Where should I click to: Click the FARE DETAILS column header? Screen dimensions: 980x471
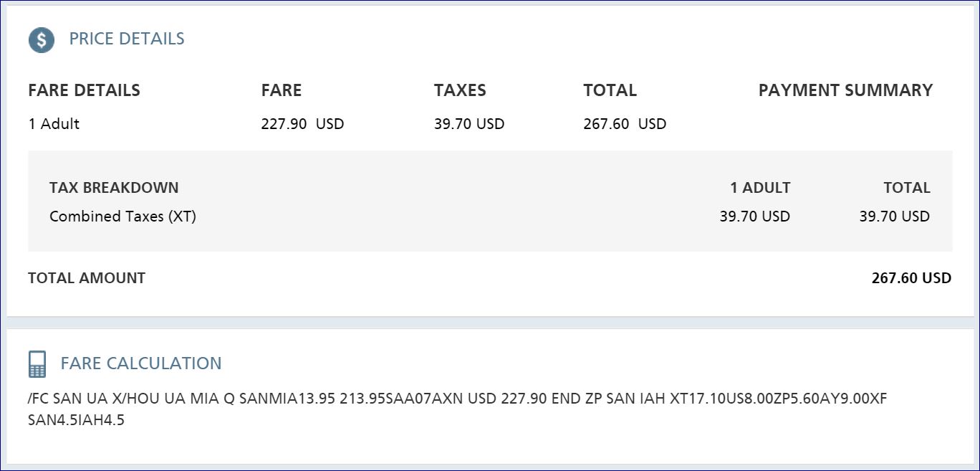[x=84, y=90]
